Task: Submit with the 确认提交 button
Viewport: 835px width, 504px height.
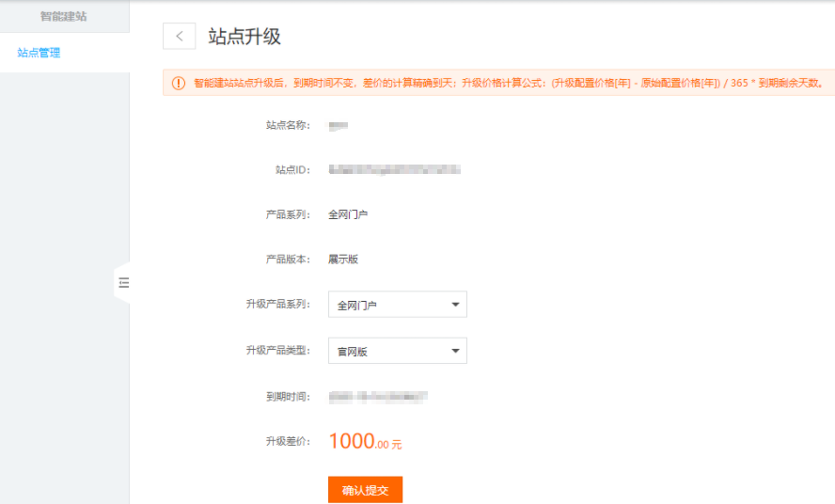Action: click(x=365, y=490)
